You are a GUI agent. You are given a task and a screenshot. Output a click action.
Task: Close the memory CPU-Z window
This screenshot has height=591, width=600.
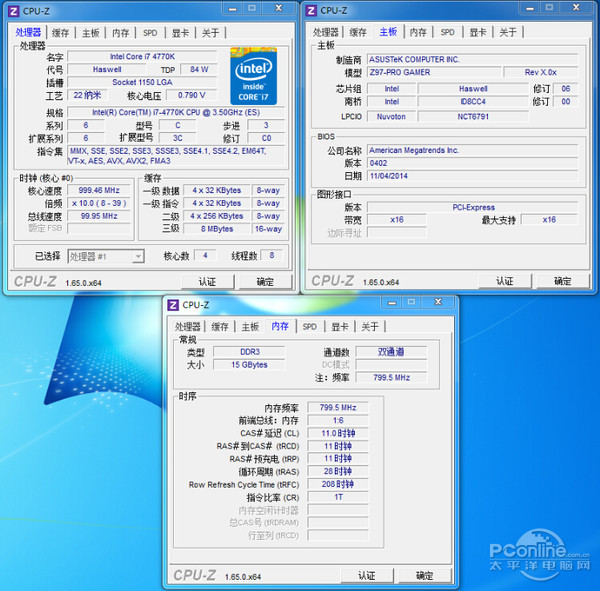click(x=438, y=302)
